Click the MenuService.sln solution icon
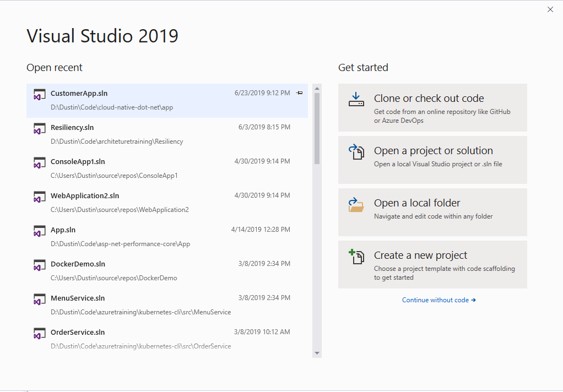Image resolution: width=563 pixels, height=392 pixels. (40, 300)
